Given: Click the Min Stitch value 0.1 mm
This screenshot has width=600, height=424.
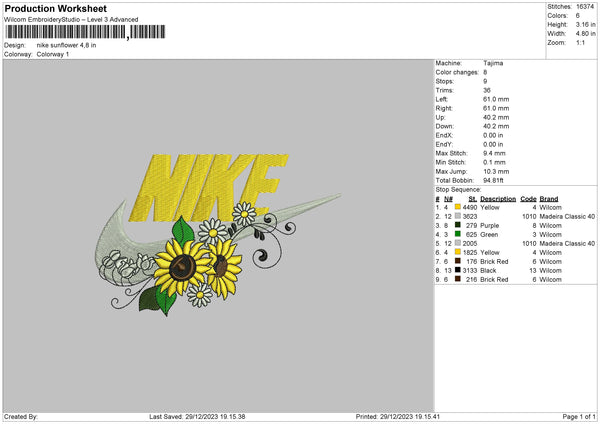Looking at the screenshot, I should (x=494, y=162).
